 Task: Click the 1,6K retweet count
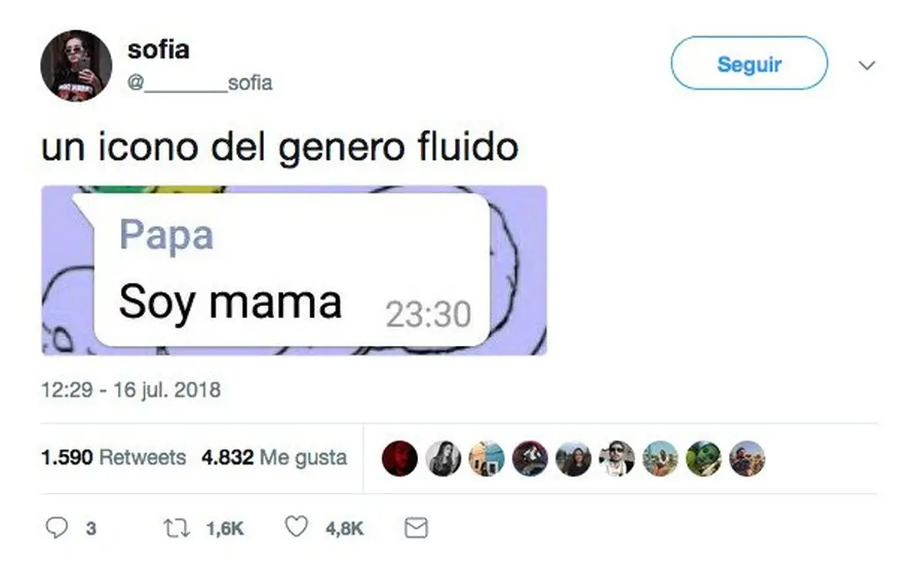point(225,528)
